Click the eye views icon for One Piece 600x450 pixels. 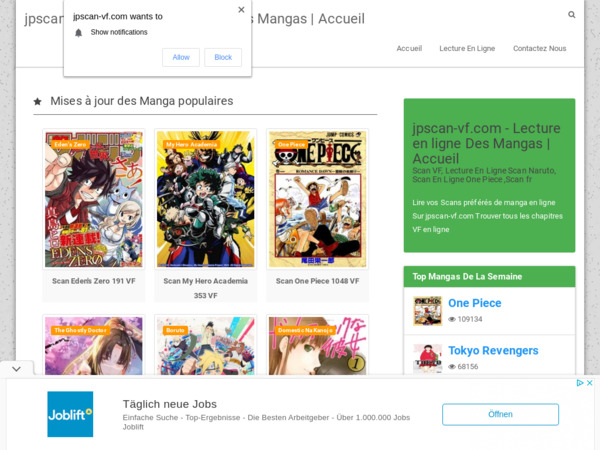point(452,319)
